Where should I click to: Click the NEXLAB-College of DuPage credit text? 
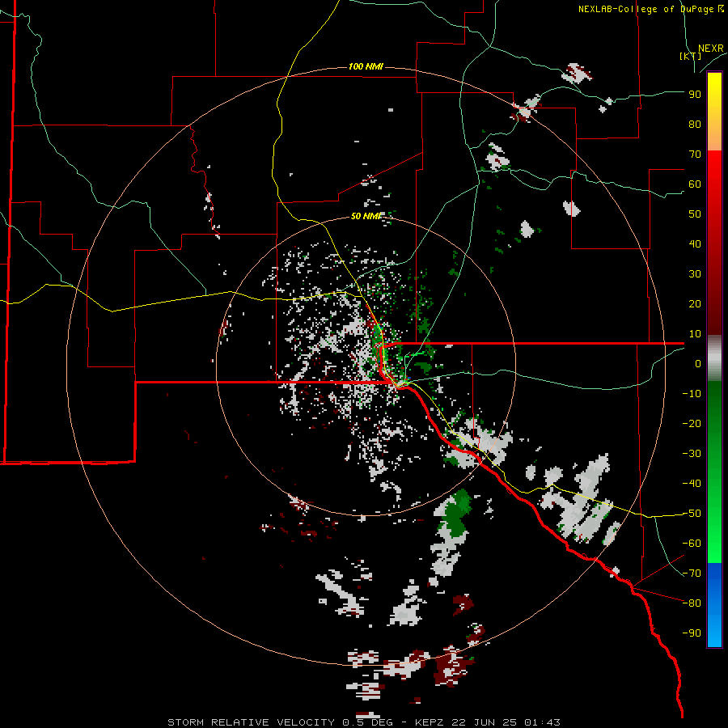point(651,9)
